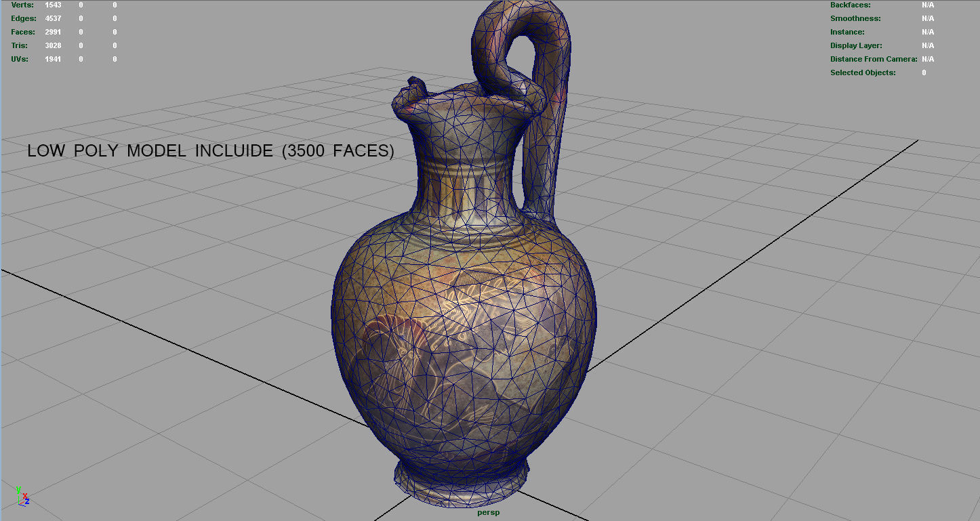Click the 3028 triangle count value
Viewport: 980px width, 521px height.
pos(53,45)
